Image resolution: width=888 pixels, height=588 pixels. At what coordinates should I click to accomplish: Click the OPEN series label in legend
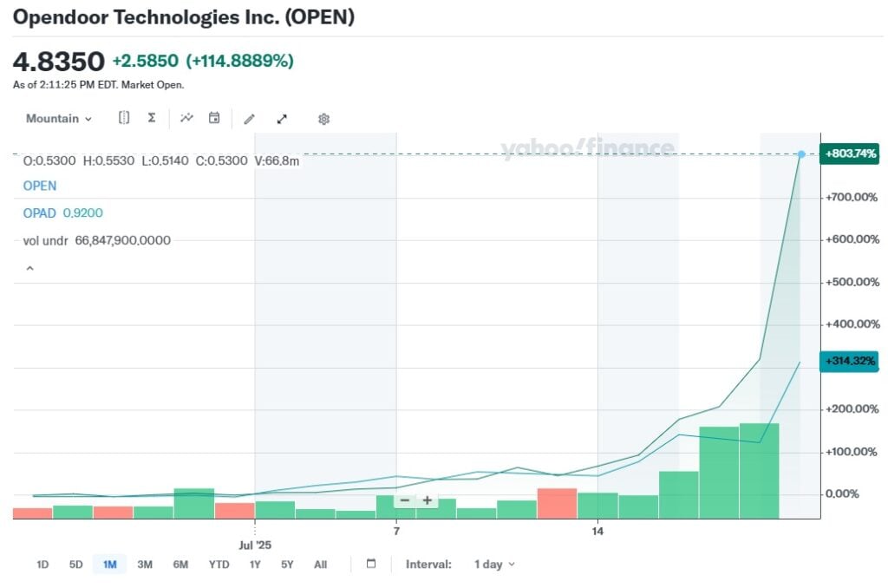pyautogui.click(x=40, y=186)
